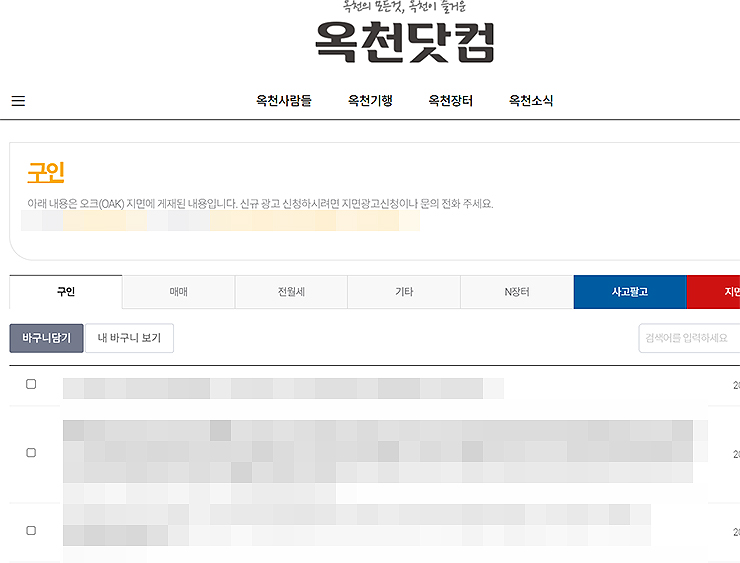Switch to the 기타 tab
This screenshot has width=740, height=563.
pos(404,292)
